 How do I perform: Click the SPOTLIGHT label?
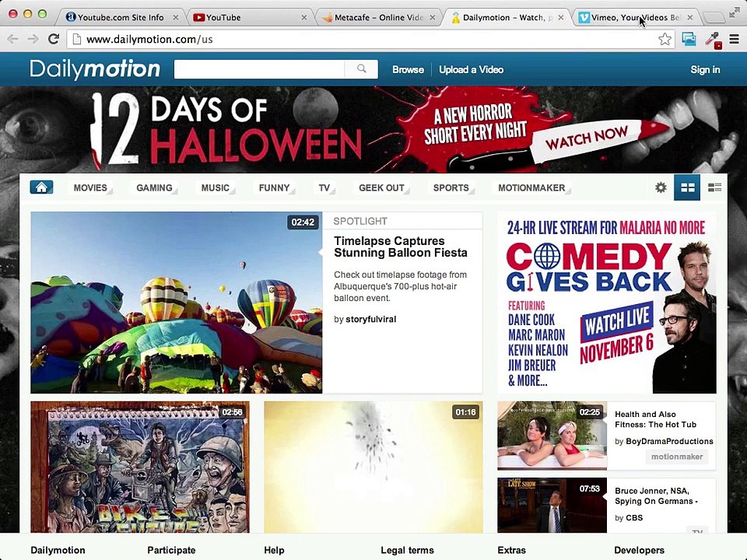[360, 221]
